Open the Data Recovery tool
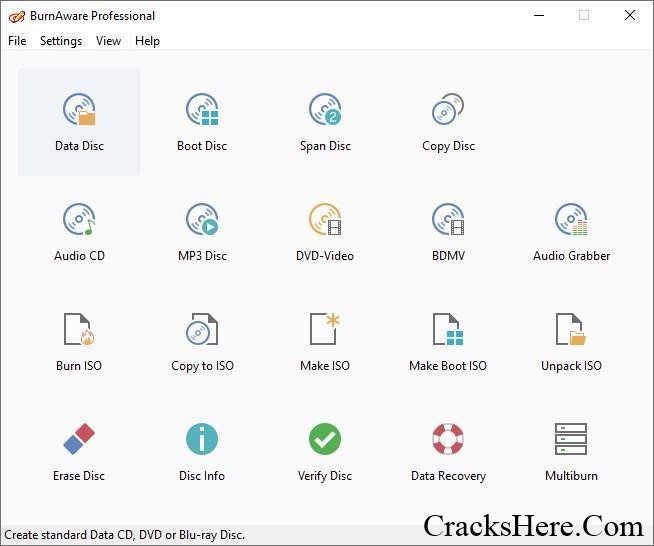Viewport: 654px width, 546px height. click(448, 452)
